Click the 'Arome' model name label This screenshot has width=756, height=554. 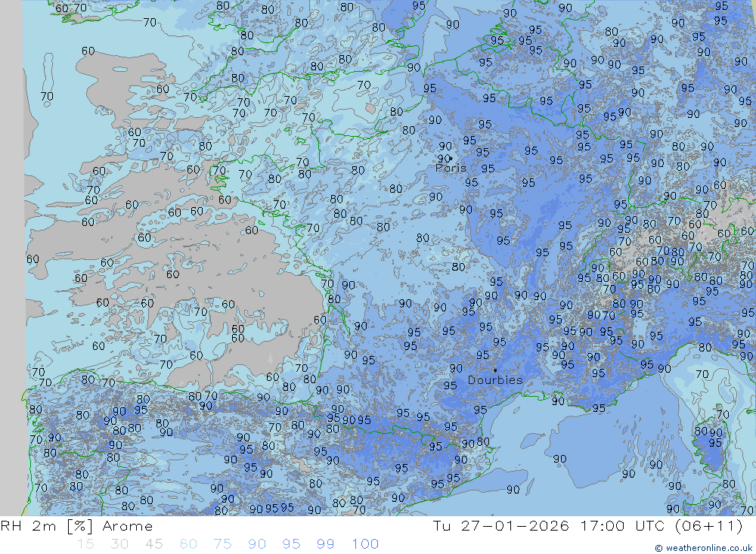(128, 525)
